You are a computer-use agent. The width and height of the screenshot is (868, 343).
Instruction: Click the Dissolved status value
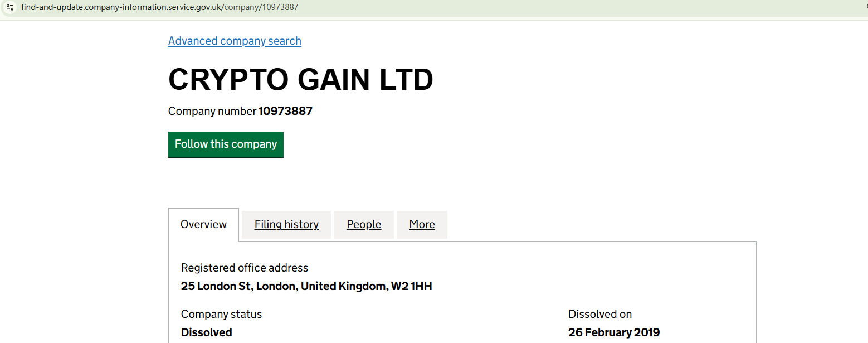point(207,332)
